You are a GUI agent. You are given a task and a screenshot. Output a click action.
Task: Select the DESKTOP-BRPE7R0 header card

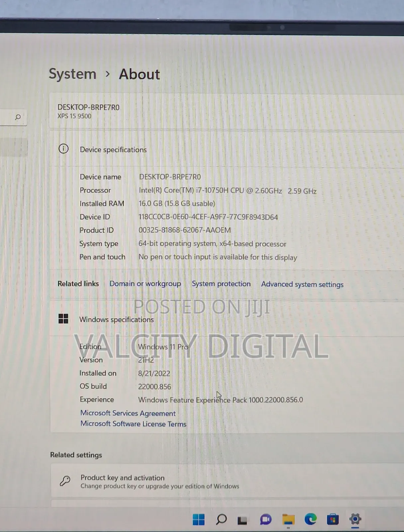[x=227, y=111]
